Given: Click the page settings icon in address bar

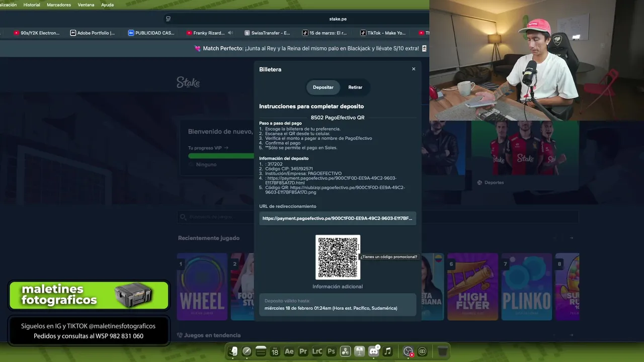Looking at the screenshot, I should point(168,19).
